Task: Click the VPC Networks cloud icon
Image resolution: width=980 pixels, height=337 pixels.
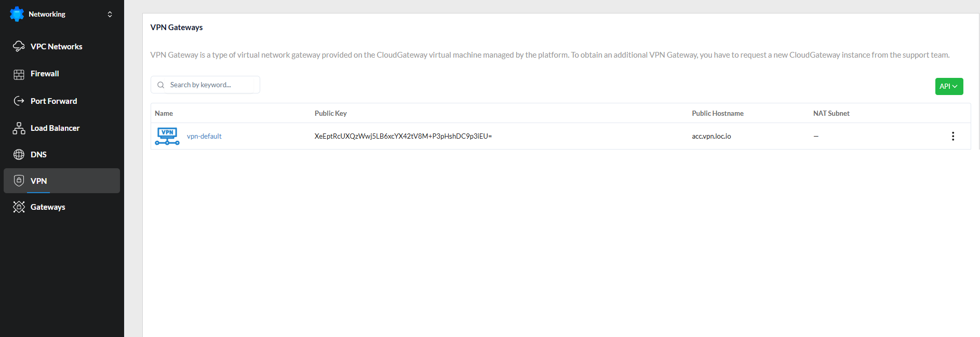Action: [19, 46]
